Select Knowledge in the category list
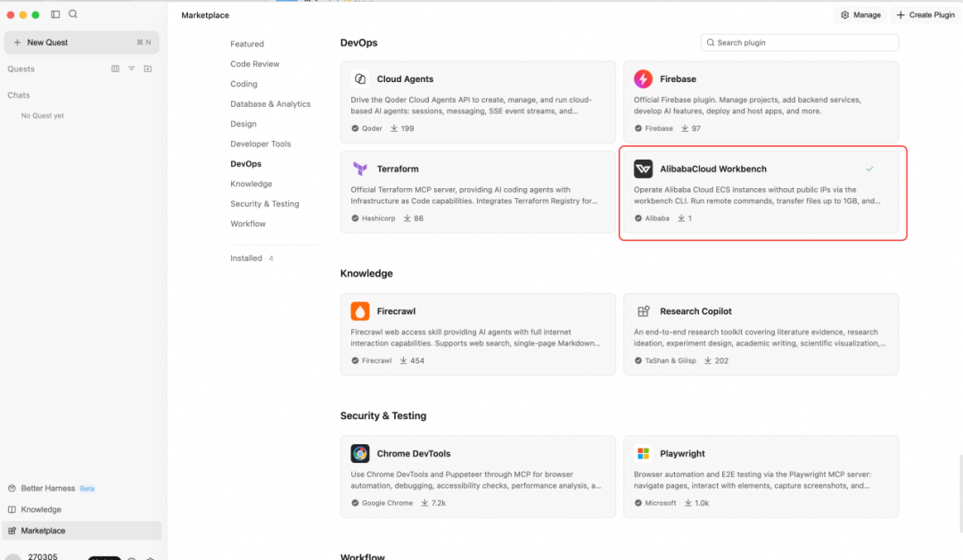Image resolution: width=963 pixels, height=560 pixels. click(251, 184)
